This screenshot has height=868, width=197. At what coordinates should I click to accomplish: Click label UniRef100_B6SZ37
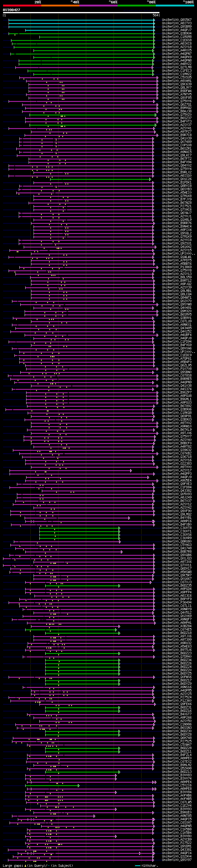coord(177,118)
